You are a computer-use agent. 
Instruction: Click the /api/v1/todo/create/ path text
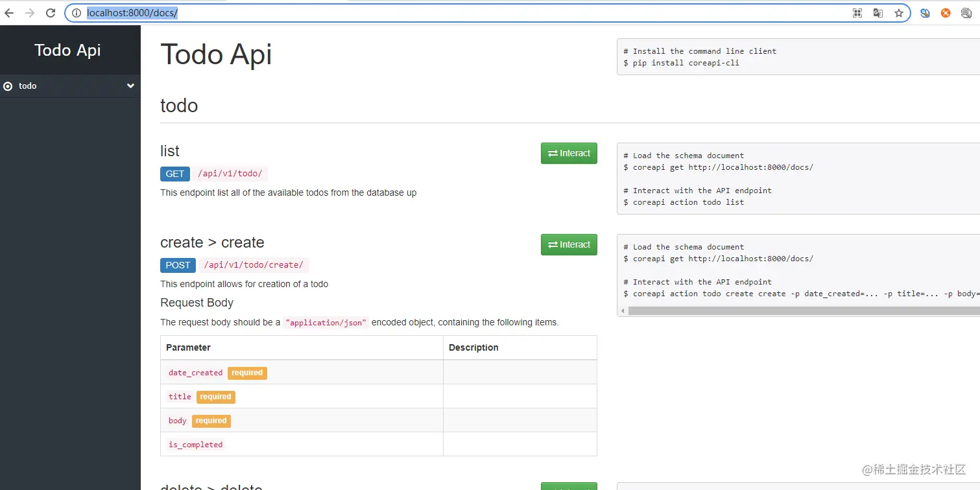click(x=254, y=265)
